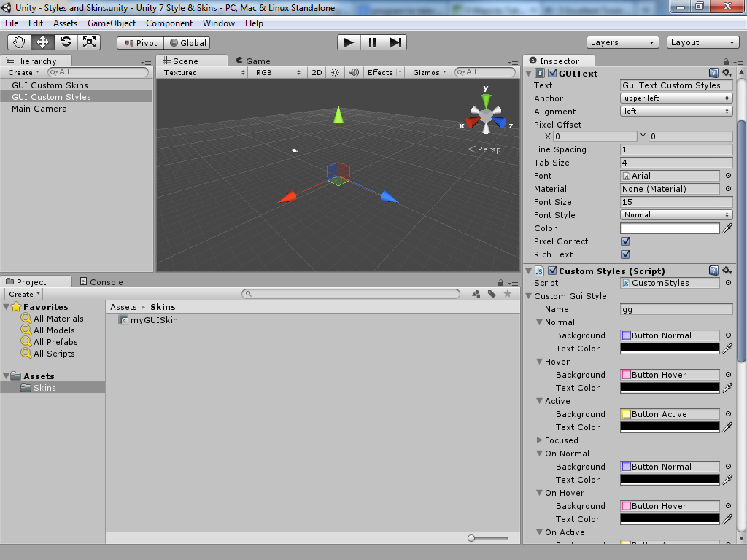
Task: Select All Materials favorite search
Action: click(53, 319)
